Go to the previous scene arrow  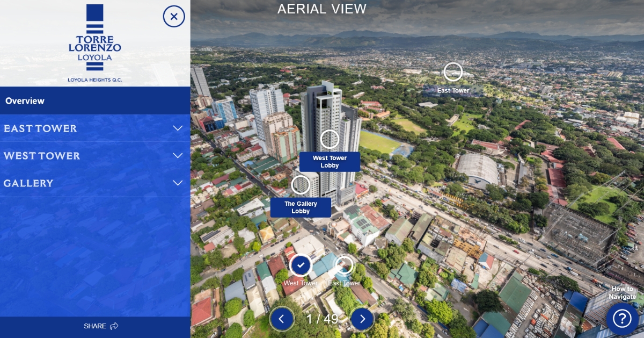(282, 319)
